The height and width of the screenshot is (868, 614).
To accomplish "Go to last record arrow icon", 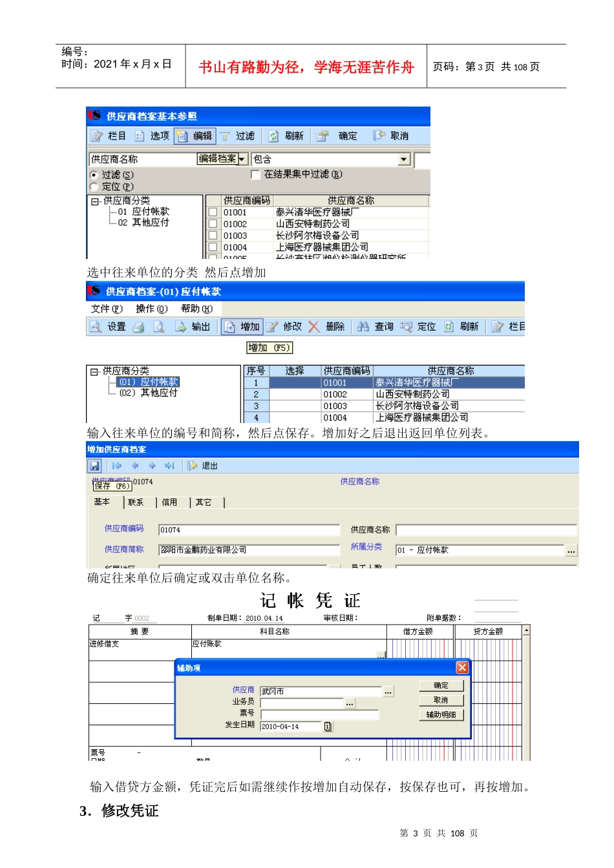I will [x=170, y=466].
